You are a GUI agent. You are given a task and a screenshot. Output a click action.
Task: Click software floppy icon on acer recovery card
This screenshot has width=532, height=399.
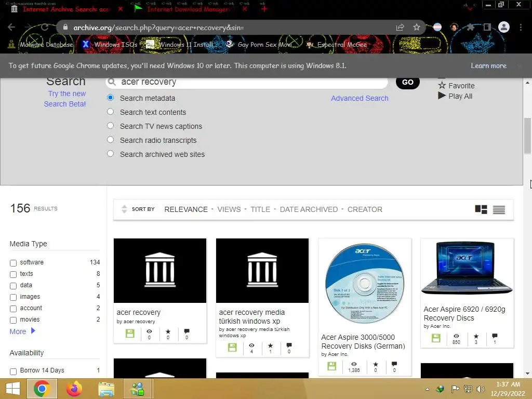click(130, 333)
